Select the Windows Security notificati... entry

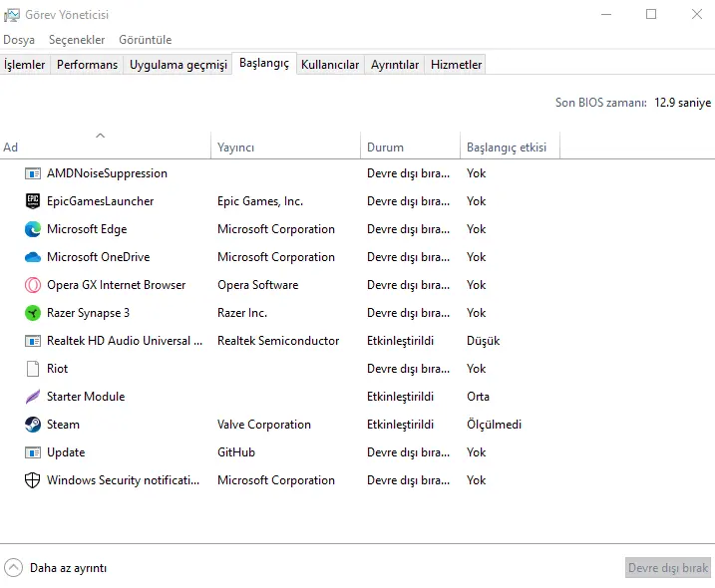pos(123,480)
